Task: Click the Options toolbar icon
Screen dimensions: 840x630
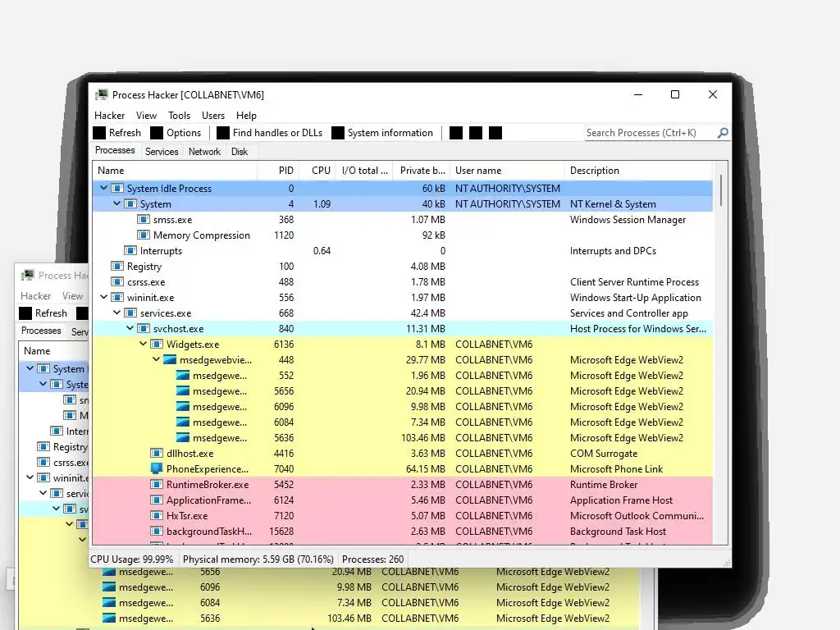Action: click(x=157, y=133)
